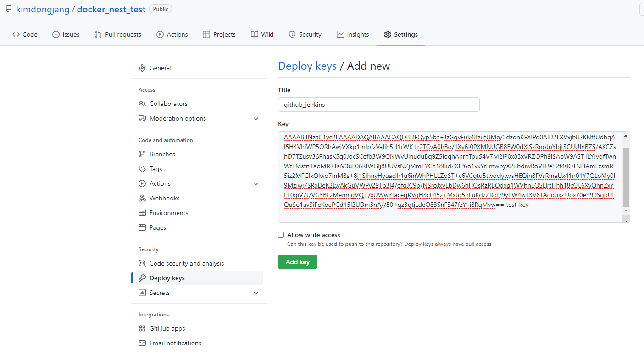Image resolution: width=644 pixels, height=360 pixels.
Task: Click the Key textarea scroll up arrow
Action: (626, 135)
